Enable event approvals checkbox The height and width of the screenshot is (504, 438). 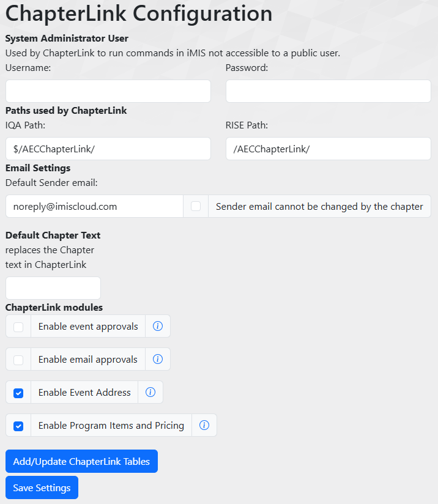click(x=18, y=327)
